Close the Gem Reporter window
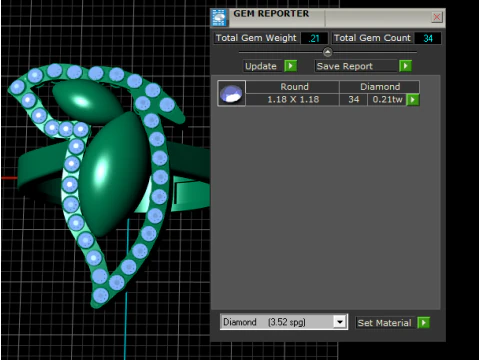 437,17
